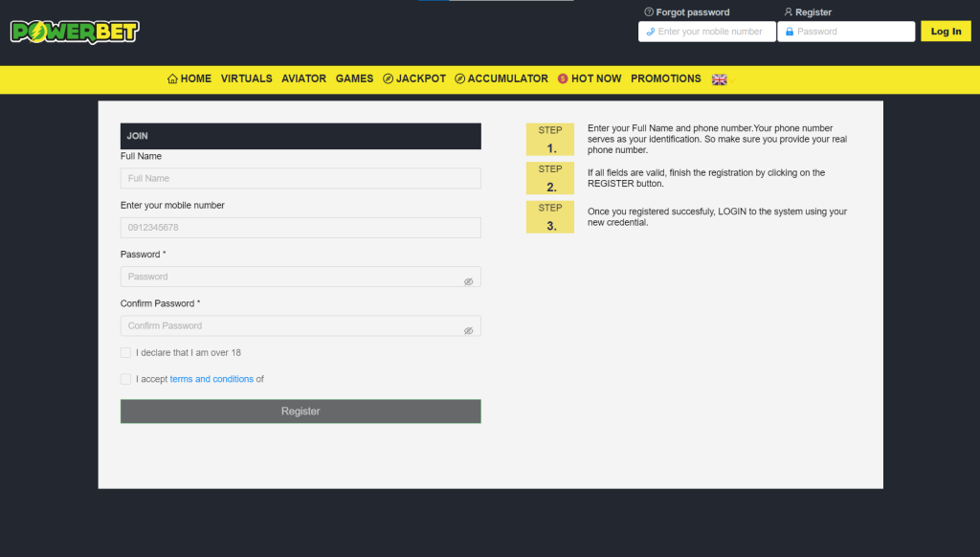Click the UK flag language icon

(x=719, y=79)
